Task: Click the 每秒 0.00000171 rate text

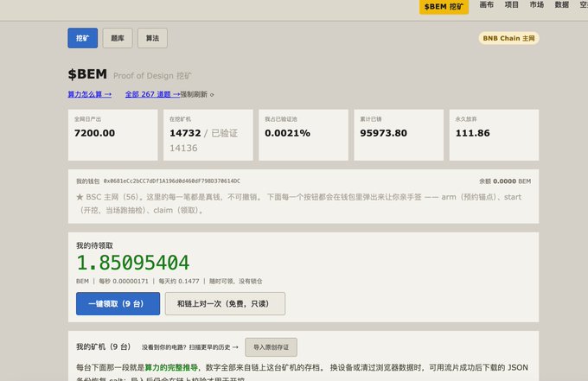Action: pos(124,281)
